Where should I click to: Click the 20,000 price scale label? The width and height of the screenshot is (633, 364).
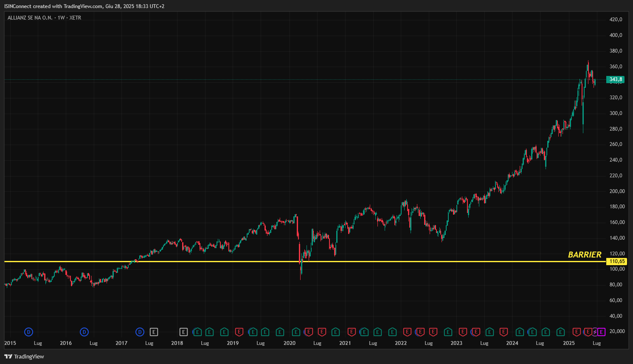pos(617,331)
